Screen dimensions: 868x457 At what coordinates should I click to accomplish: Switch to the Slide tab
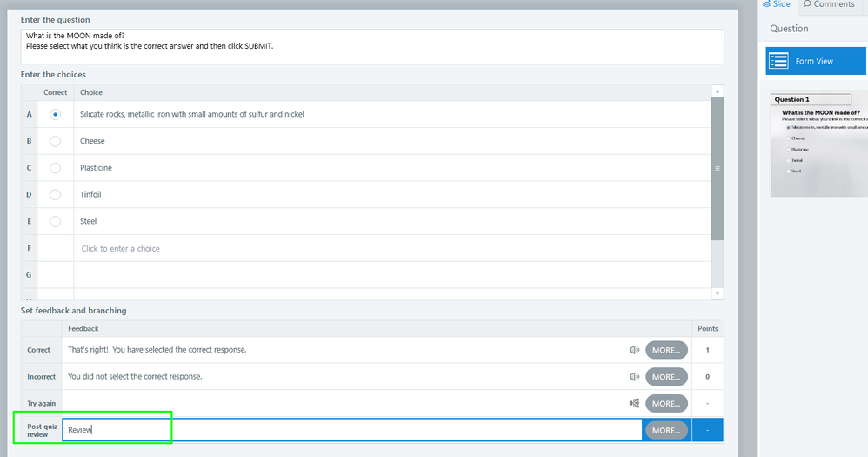coord(777,4)
